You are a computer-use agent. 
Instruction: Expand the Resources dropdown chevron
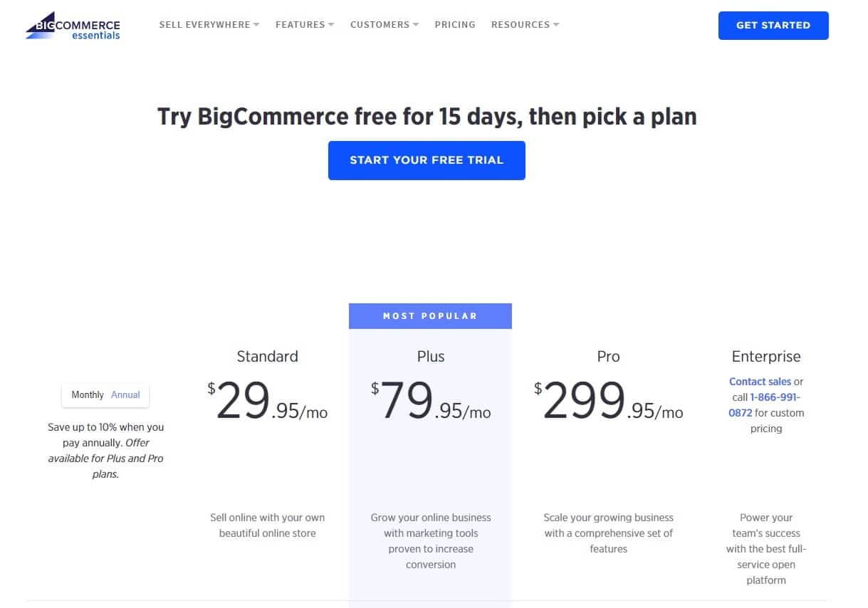point(556,24)
